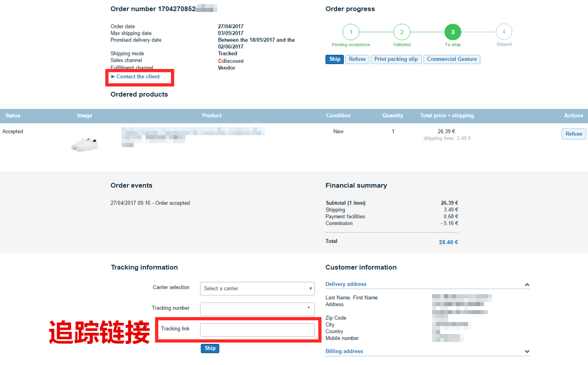Open 'Contact the client' link
Viewport: 588px width, 365px height.
pos(138,76)
